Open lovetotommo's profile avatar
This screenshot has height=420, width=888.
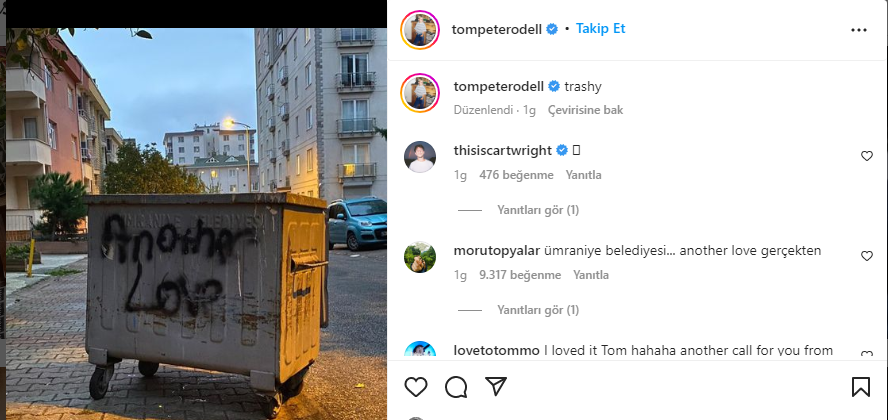click(420, 353)
